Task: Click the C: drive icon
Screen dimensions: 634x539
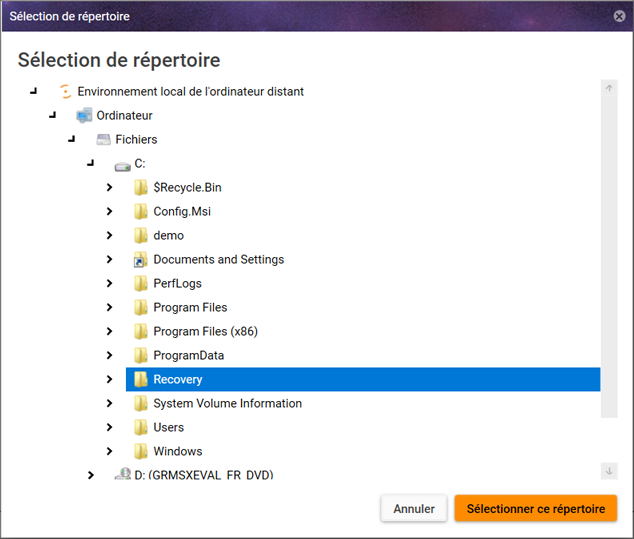Action: [x=123, y=166]
